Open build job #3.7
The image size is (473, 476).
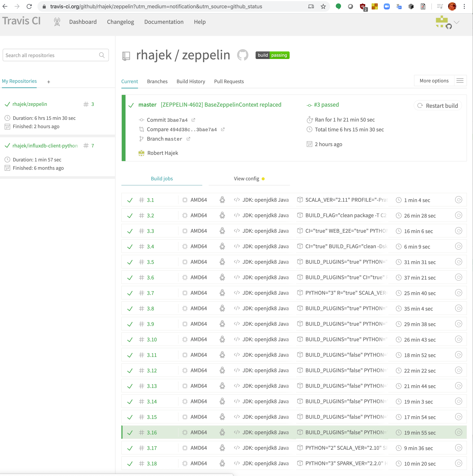(150, 293)
